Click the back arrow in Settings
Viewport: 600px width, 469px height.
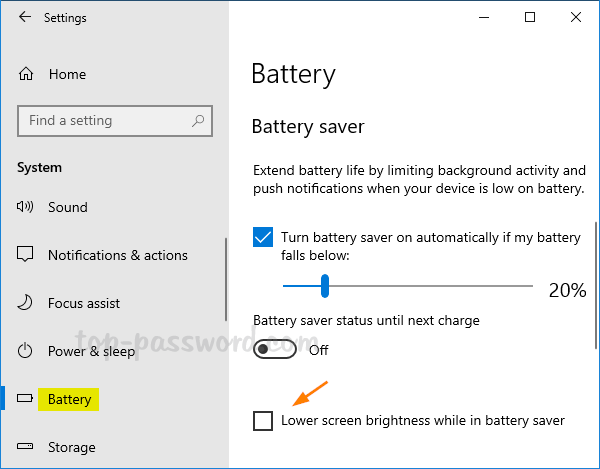coord(24,18)
